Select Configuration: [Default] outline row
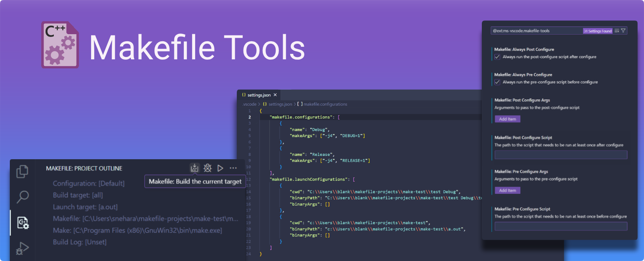Viewport: 644px width, 261px height. point(89,184)
